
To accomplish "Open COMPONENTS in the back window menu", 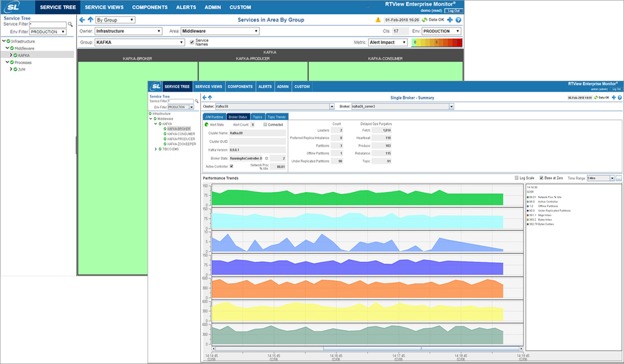I will point(150,7).
